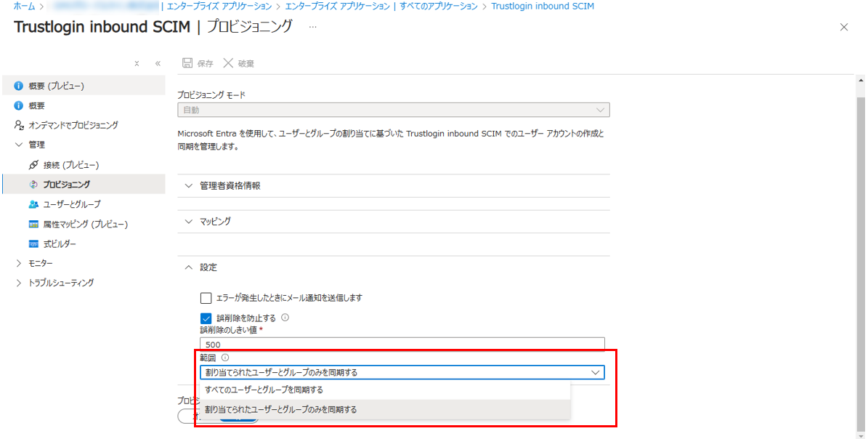Collapse the 設定 section
This screenshot has height=439, width=868.
click(394, 267)
